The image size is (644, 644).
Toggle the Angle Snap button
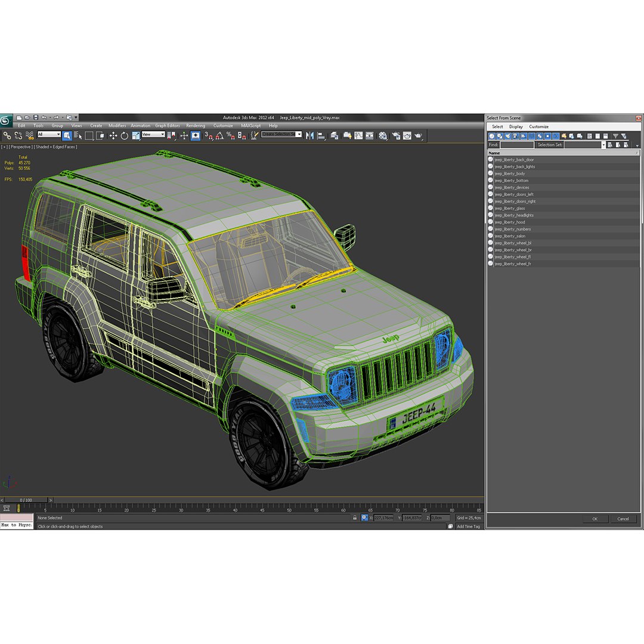click(219, 135)
